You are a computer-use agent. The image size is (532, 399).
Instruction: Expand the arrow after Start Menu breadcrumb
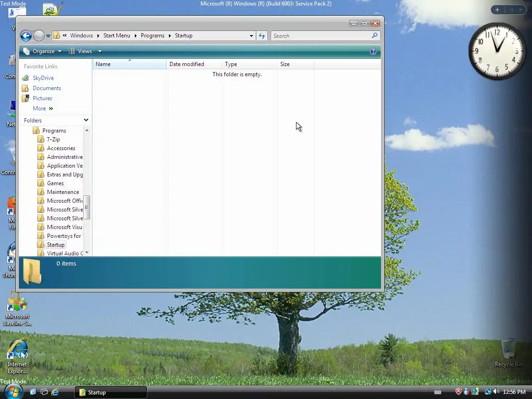(x=135, y=36)
